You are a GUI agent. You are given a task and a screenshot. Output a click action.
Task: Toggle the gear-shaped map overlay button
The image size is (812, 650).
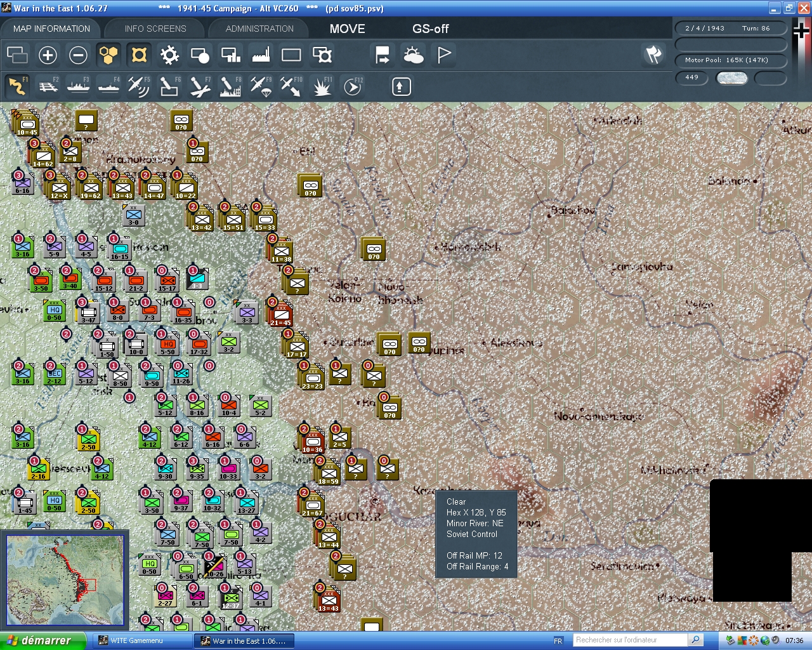point(169,55)
